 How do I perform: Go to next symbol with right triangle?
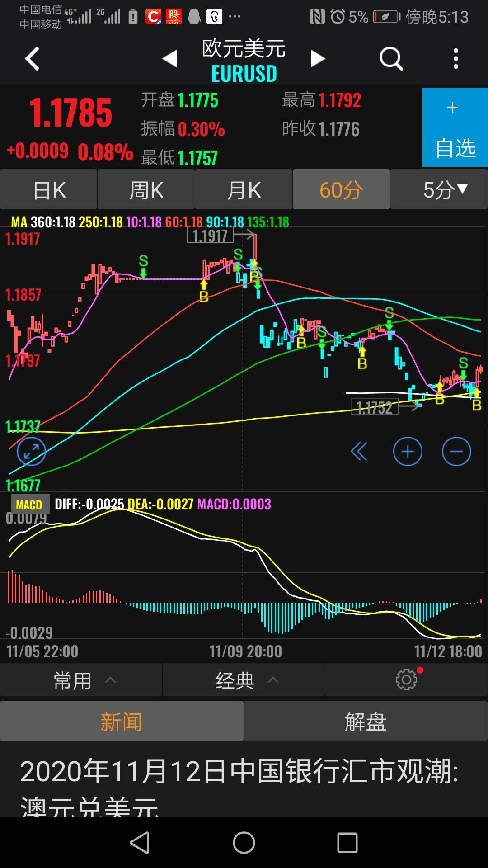[317, 58]
